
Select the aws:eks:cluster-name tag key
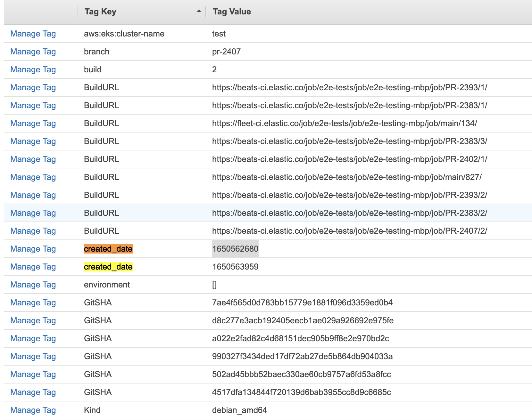[x=124, y=34]
